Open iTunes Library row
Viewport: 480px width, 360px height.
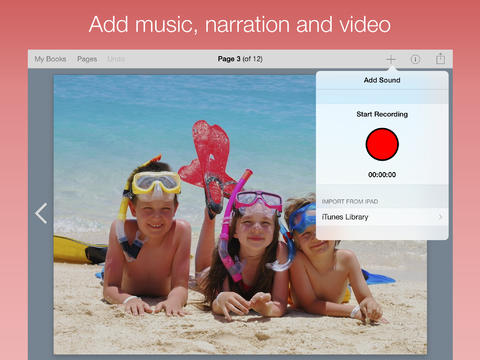tap(382, 217)
